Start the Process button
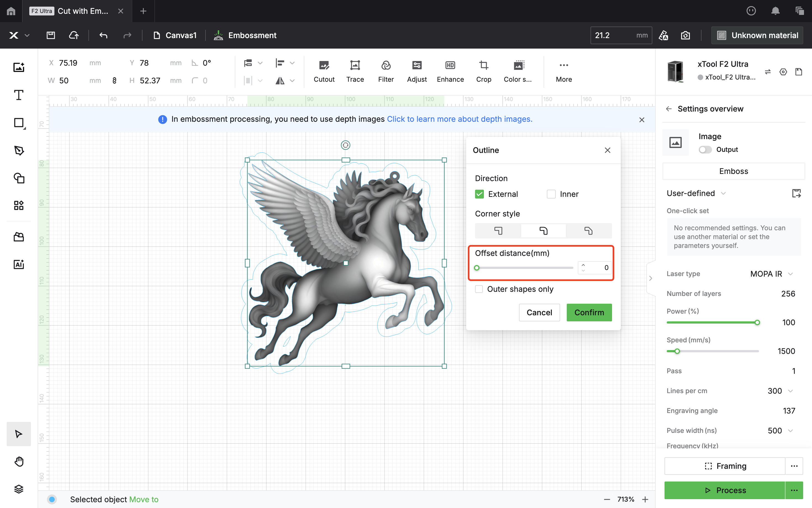 point(725,490)
